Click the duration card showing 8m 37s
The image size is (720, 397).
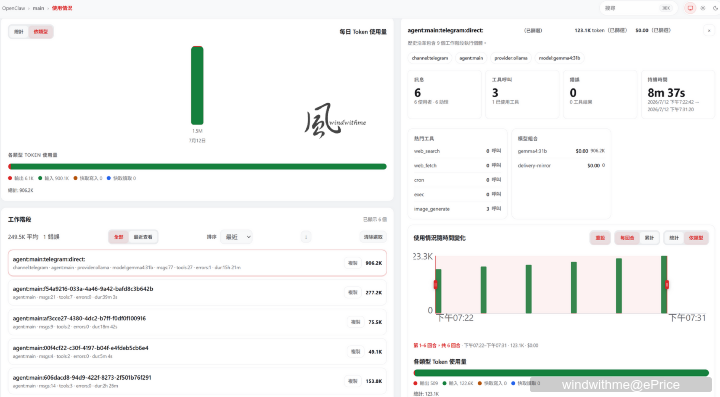tap(678, 95)
